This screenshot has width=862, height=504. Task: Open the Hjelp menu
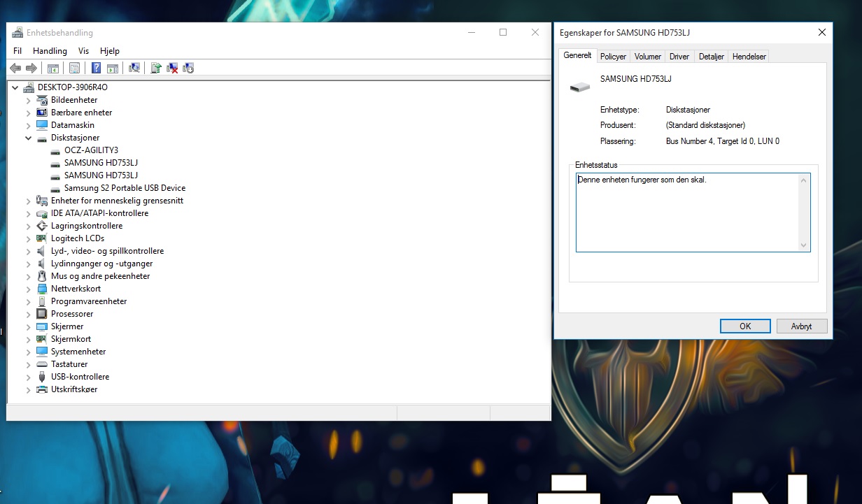(x=110, y=51)
